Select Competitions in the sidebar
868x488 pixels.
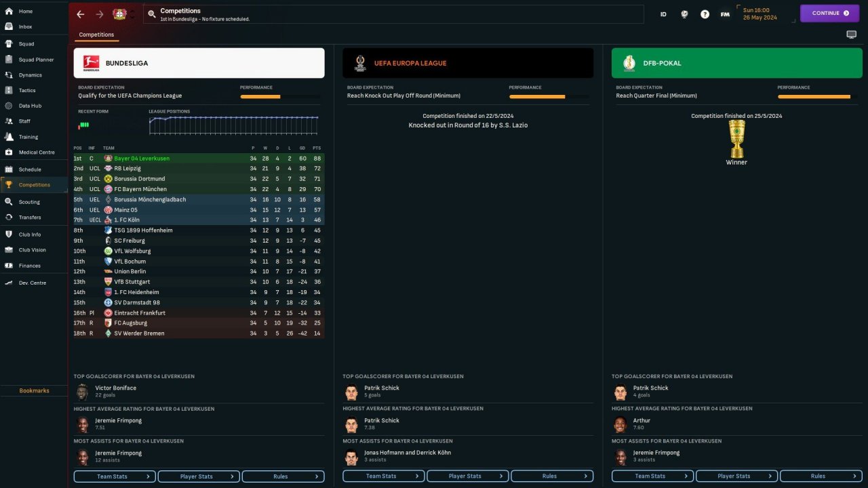[x=34, y=185]
